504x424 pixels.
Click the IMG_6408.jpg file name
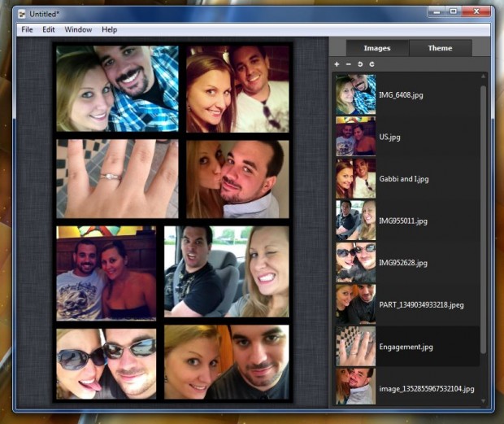[x=401, y=95]
